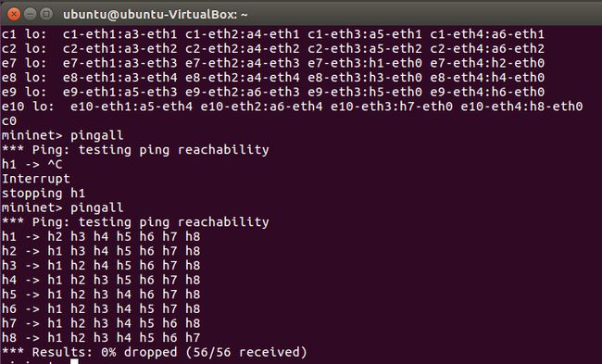Close the terminal window
602x364 pixels.
(x=14, y=15)
